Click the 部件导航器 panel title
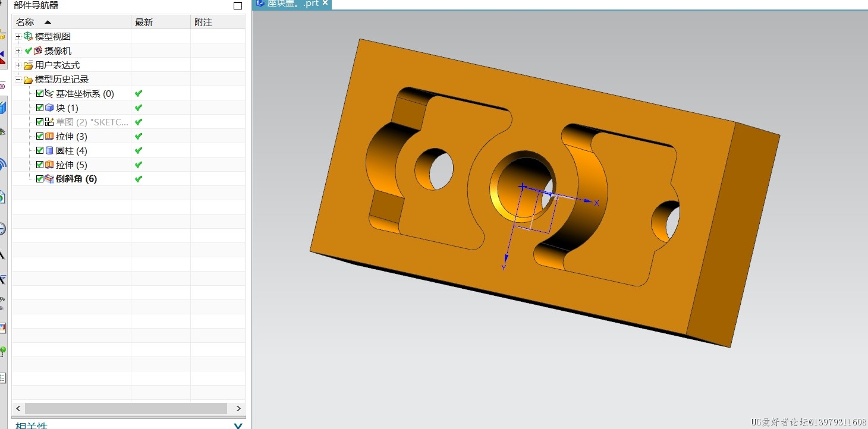Image resolution: width=868 pixels, height=429 pixels. tap(36, 5)
